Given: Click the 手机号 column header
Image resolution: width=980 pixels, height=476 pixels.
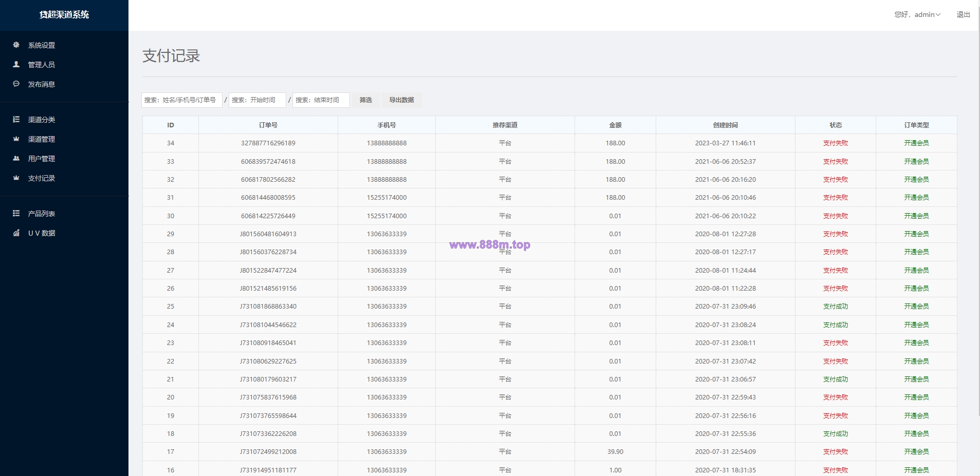Looking at the screenshot, I should (386, 125).
